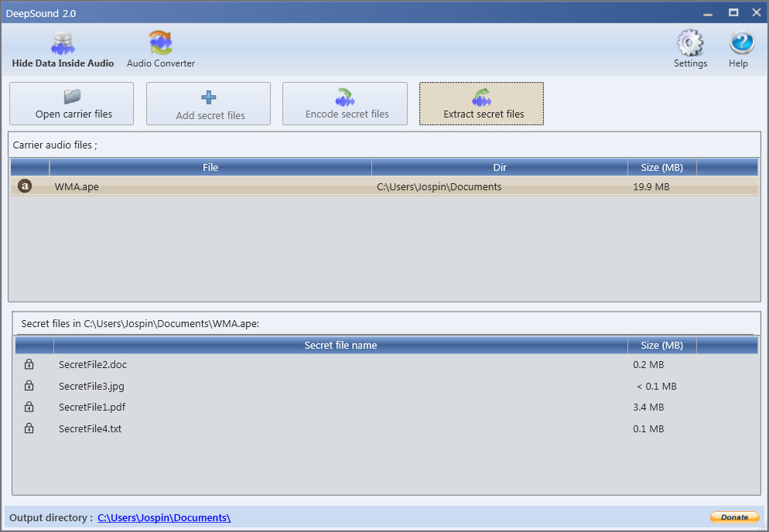This screenshot has height=532, width=769.
Task: Select the WMA.ape carrier file icon
Action: coord(25,186)
